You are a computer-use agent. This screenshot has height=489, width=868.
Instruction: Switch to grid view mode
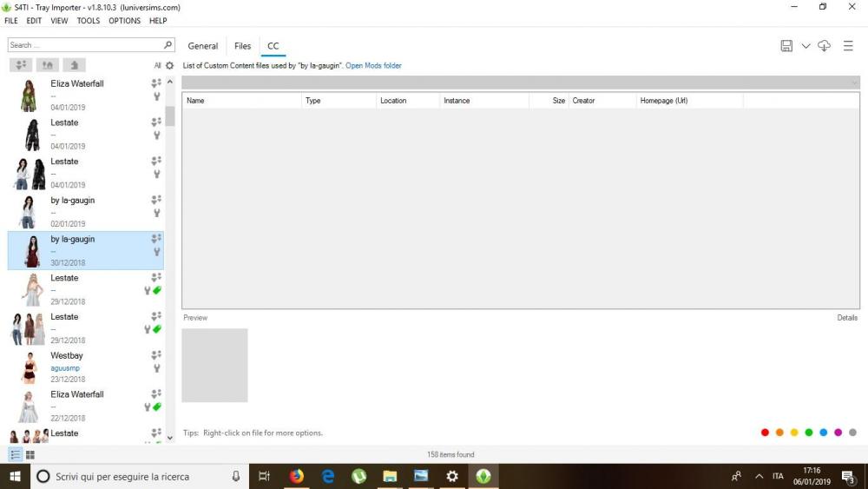(30, 454)
